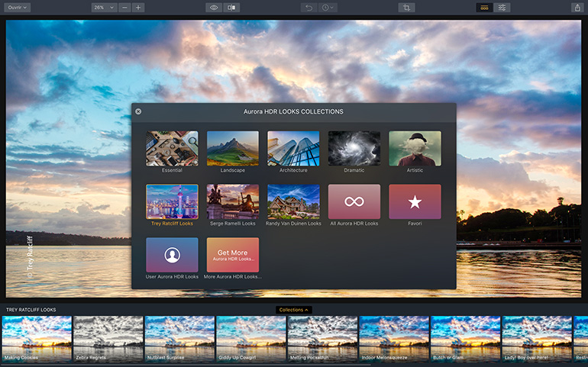Viewport: 588px width, 367px height.
Task: Open the Favori star collection
Action: (415, 202)
